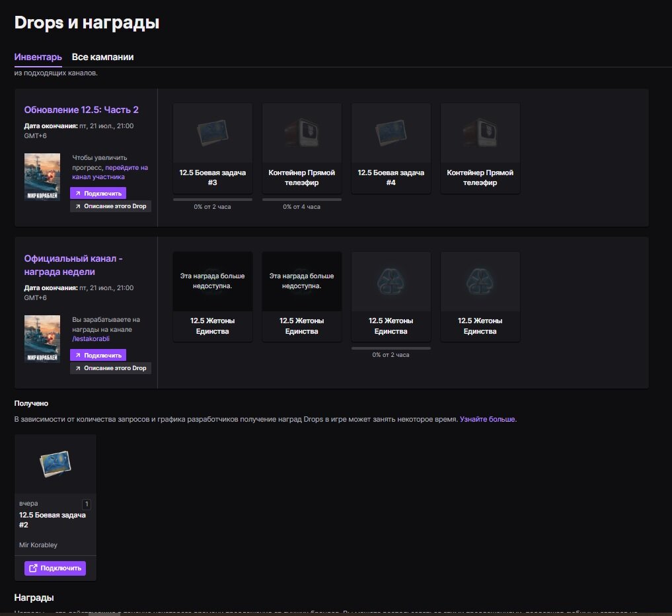Visit the /lestakorabli channel link
672x616 pixels.
point(91,339)
